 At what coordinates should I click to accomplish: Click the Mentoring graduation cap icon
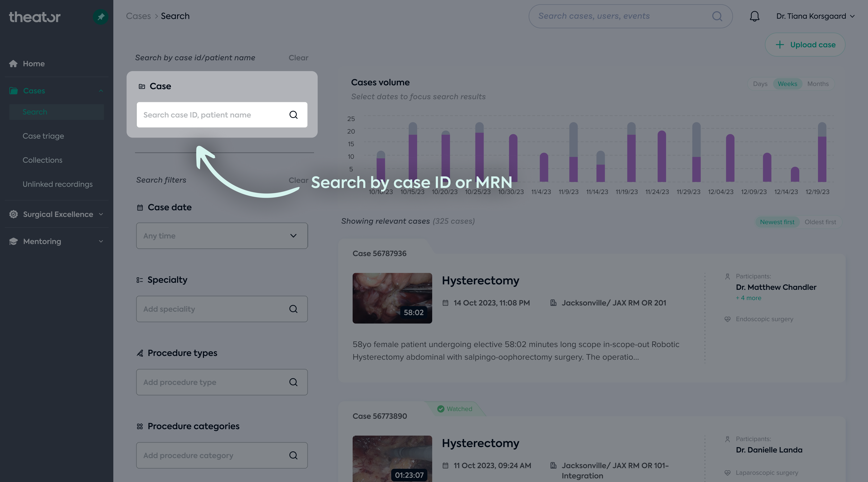pyautogui.click(x=13, y=242)
